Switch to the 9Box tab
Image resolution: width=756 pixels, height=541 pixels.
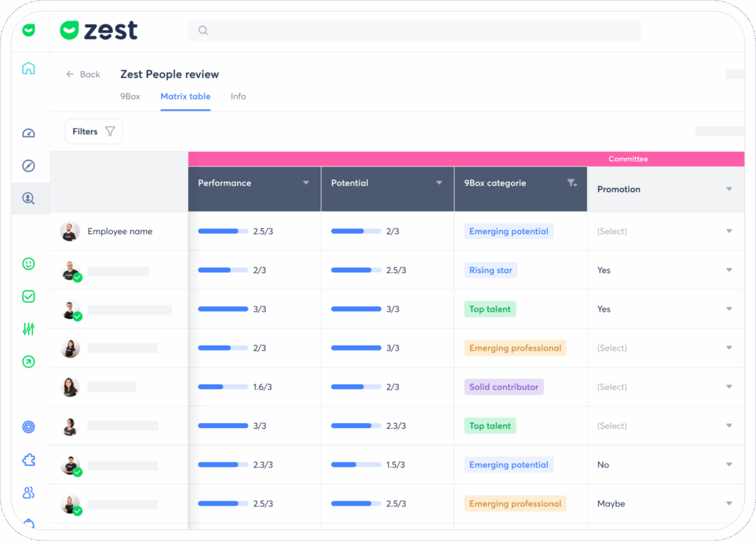[130, 97]
